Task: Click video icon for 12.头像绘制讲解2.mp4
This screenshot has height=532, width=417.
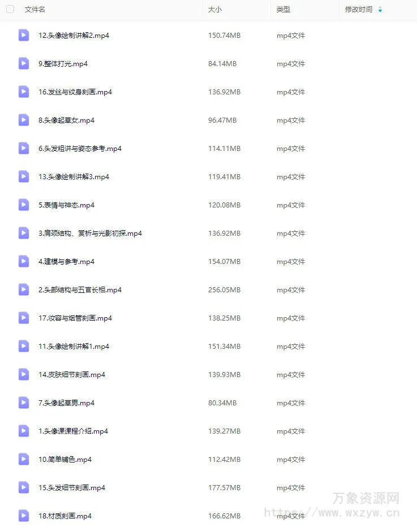Action: point(23,35)
